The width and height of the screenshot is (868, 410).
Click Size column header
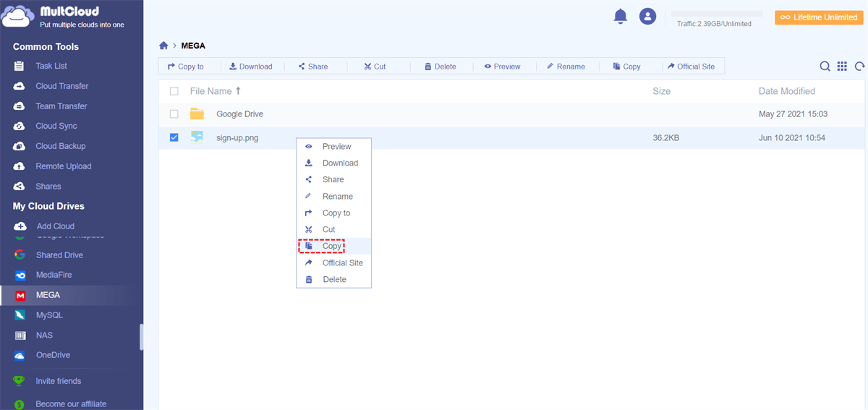click(x=661, y=91)
